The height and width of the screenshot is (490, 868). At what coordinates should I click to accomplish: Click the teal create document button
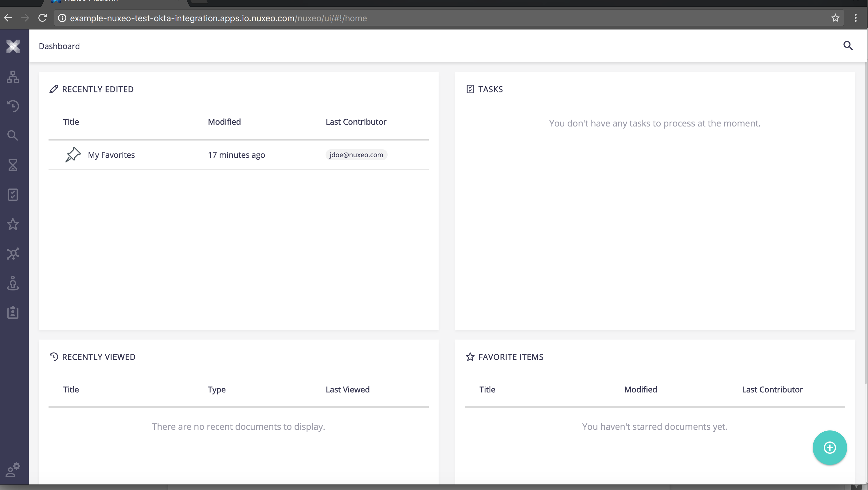point(830,448)
